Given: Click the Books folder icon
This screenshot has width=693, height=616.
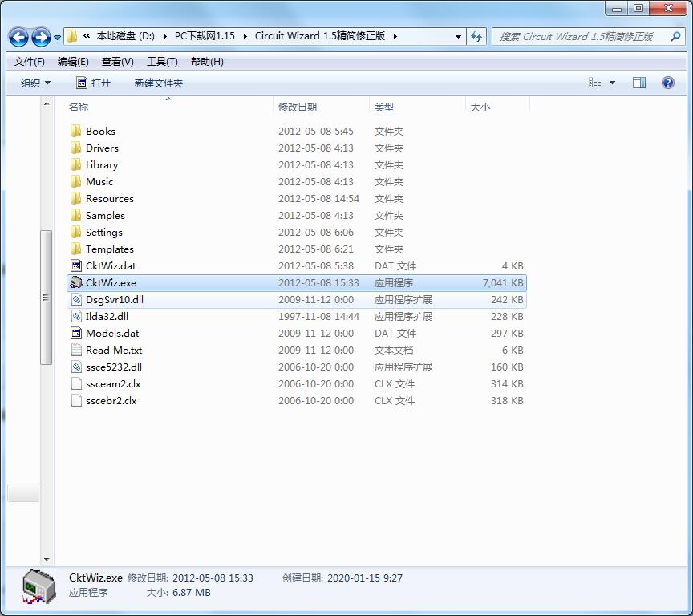Looking at the screenshot, I should [x=76, y=131].
